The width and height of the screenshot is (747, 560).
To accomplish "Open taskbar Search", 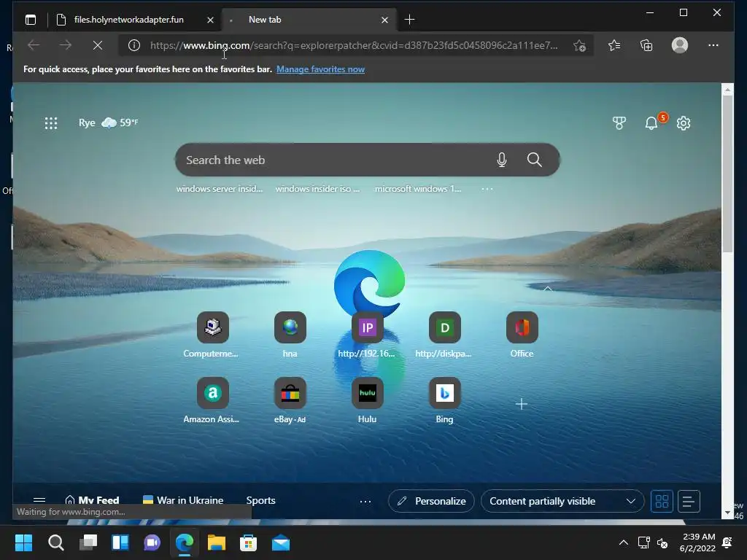I will [55, 542].
